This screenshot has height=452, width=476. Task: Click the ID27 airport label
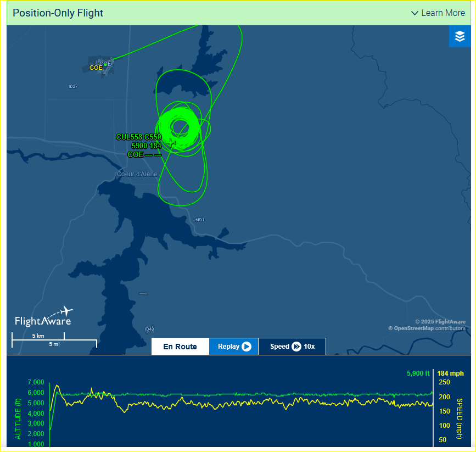click(x=73, y=86)
